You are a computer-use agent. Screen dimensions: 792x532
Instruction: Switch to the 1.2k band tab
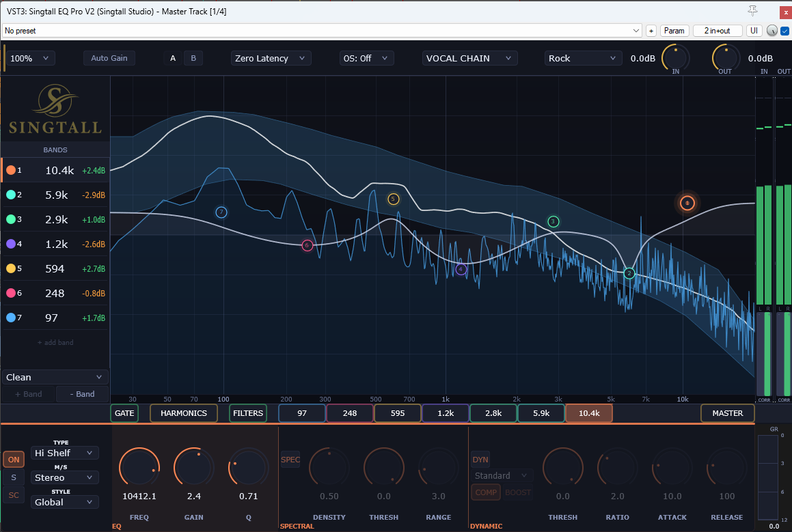446,413
